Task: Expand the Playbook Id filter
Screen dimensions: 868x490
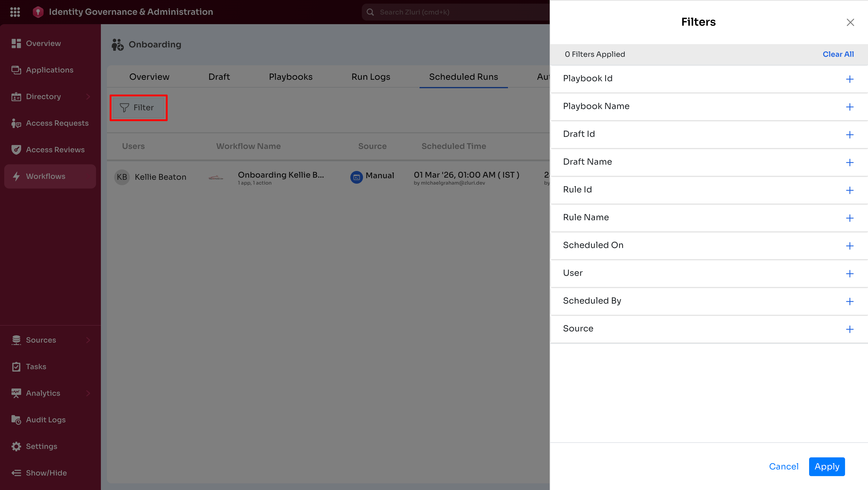Action: point(850,79)
